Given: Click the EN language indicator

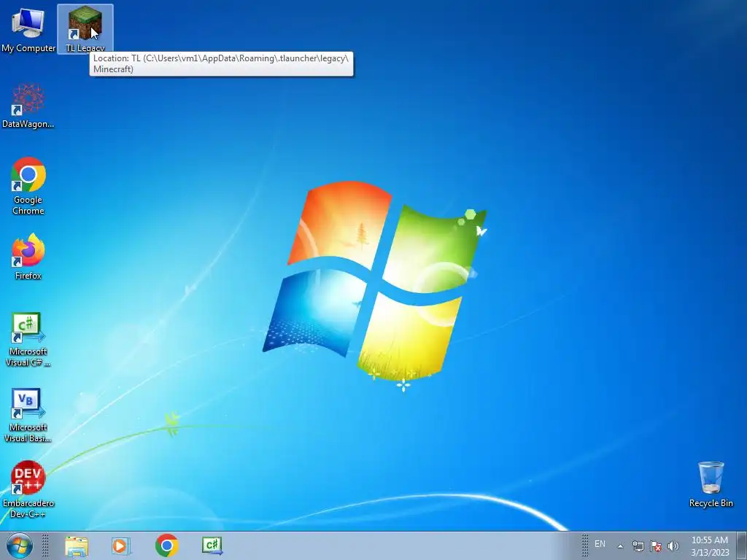Looking at the screenshot, I should pyautogui.click(x=600, y=544).
